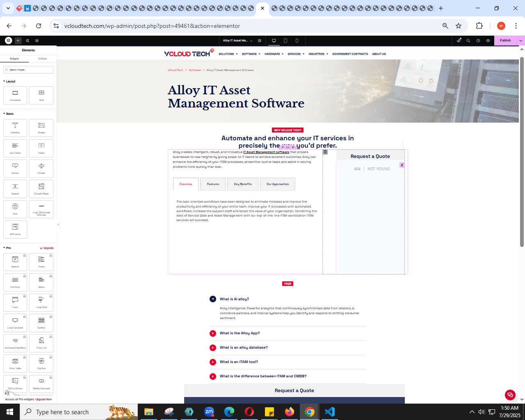
Task: Click the column handle icon near Request a Quote
Action: pyautogui.click(x=325, y=152)
